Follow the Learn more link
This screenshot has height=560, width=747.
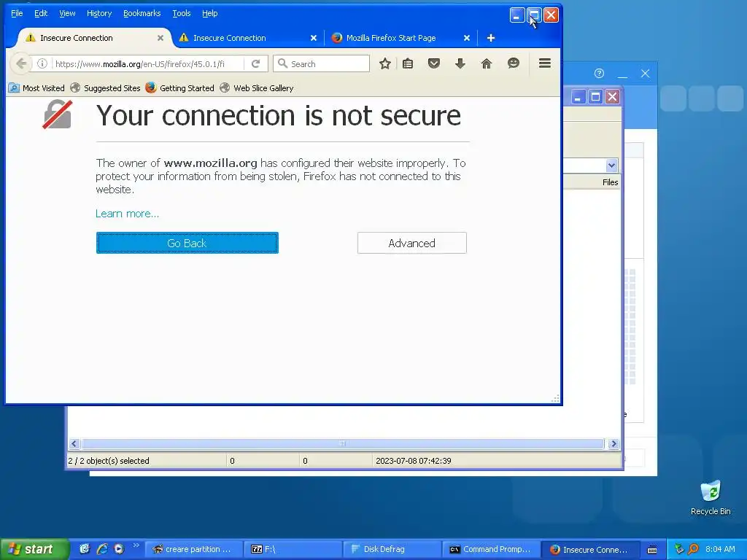[127, 214]
